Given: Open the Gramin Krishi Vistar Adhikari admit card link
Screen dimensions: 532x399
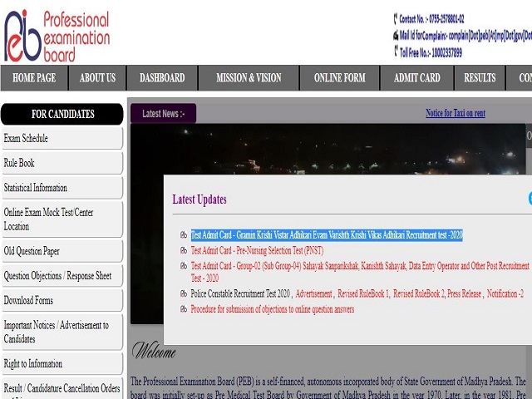Looking at the screenshot, I should (x=327, y=234).
